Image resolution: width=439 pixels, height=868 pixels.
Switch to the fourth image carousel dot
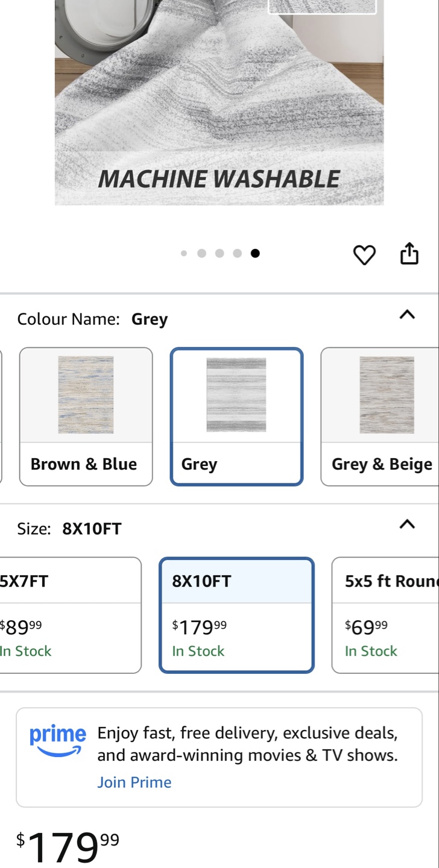coord(238,254)
